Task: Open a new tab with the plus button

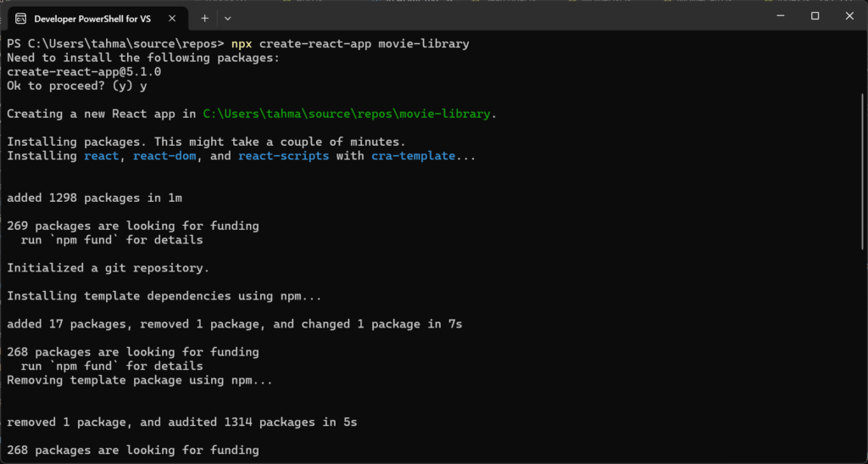Action: click(204, 17)
